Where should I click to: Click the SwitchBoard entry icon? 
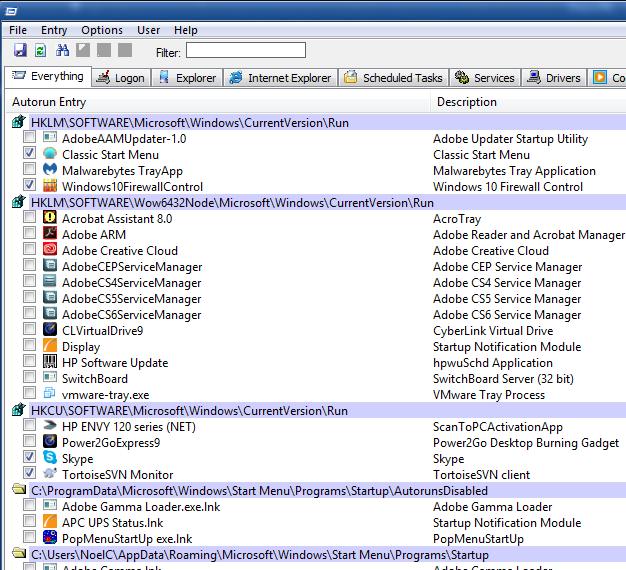pos(50,378)
